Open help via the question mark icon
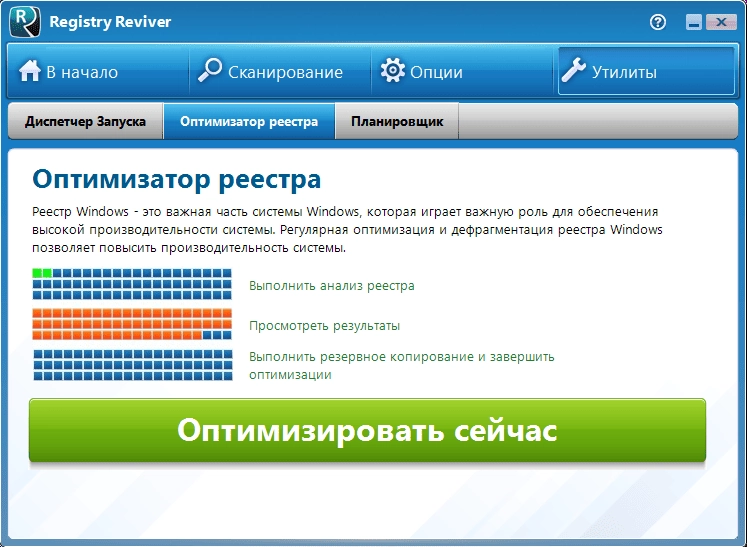Viewport: 747px width, 547px height. click(658, 22)
